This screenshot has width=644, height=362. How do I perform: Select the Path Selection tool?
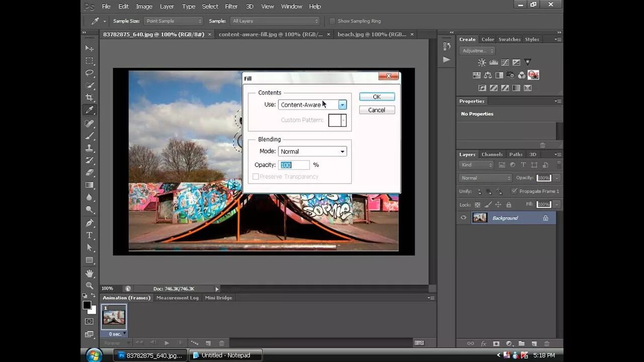pyautogui.click(x=90, y=248)
